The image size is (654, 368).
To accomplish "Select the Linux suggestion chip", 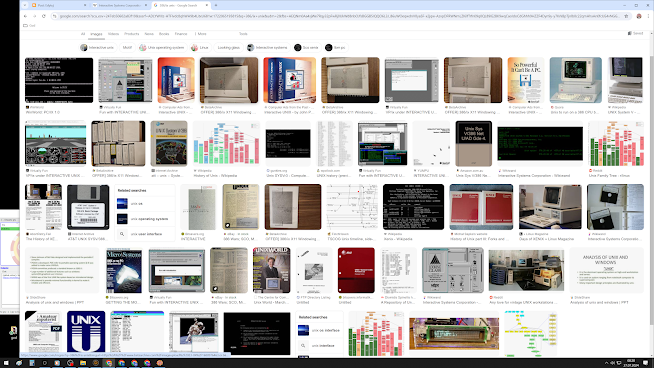I will click(x=200, y=48).
